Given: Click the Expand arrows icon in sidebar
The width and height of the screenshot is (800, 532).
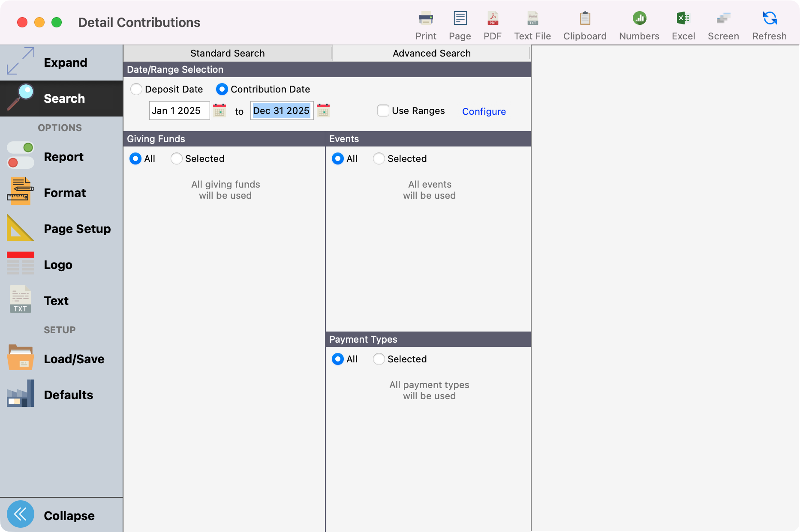Looking at the screenshot, I should pos(21,61).
